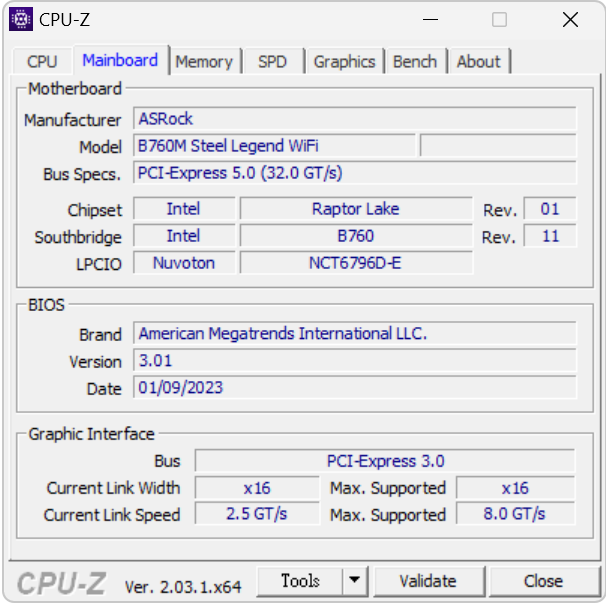
Task: Go to the Bench tab
Action: [415, 61]
